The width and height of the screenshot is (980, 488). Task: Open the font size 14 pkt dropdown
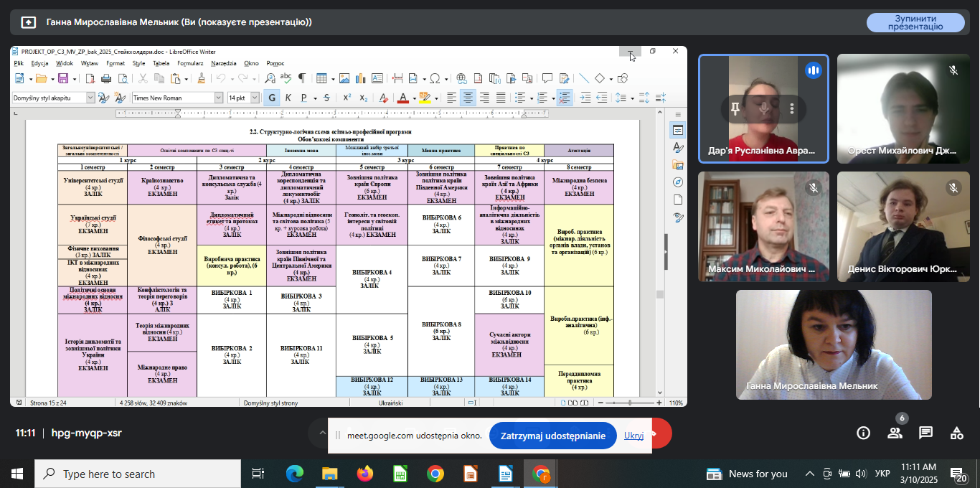(x=255, y=98)
